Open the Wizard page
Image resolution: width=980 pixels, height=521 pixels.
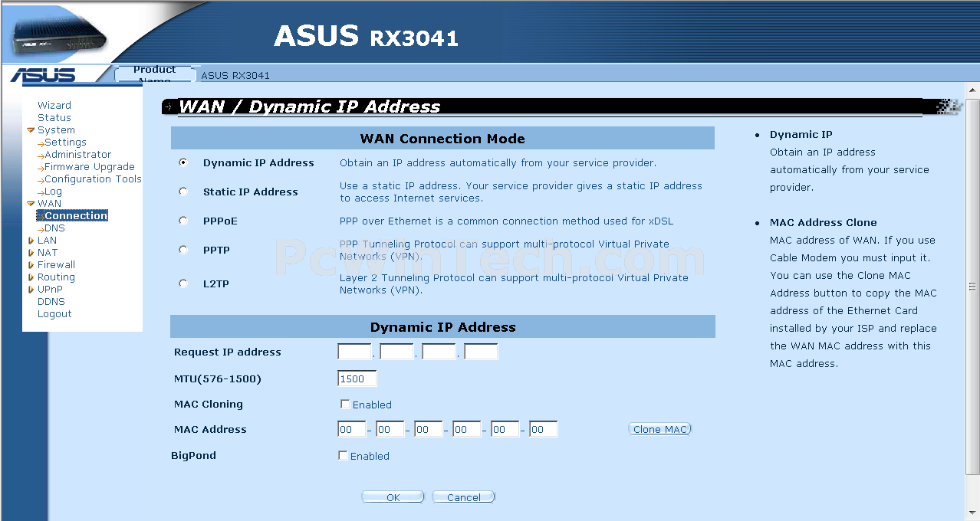54,106
